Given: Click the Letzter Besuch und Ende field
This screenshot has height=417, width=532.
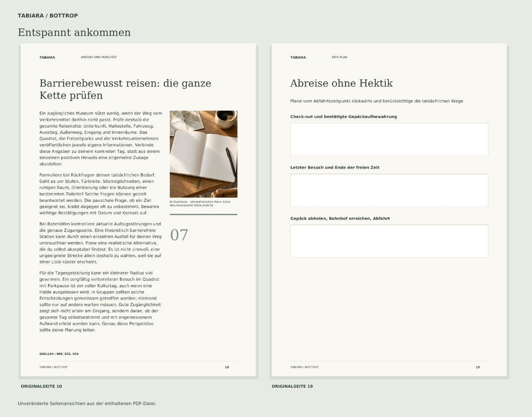Looking at the screenshot, I should 389,190.
